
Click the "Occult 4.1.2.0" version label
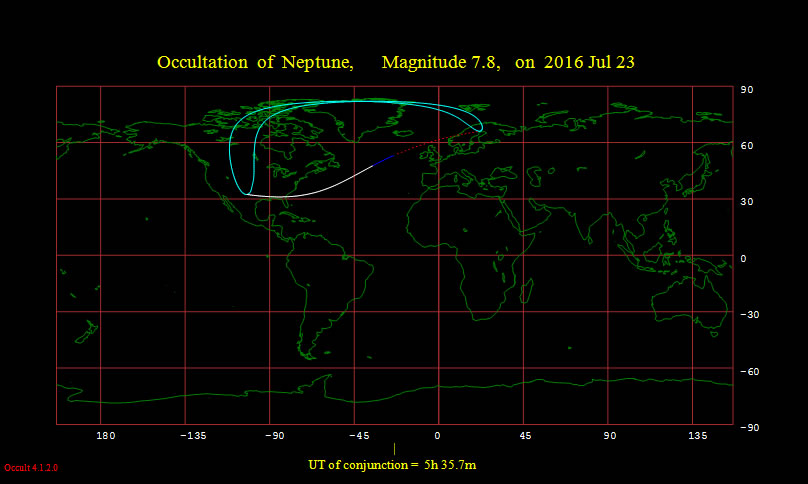tap(31, 468)
